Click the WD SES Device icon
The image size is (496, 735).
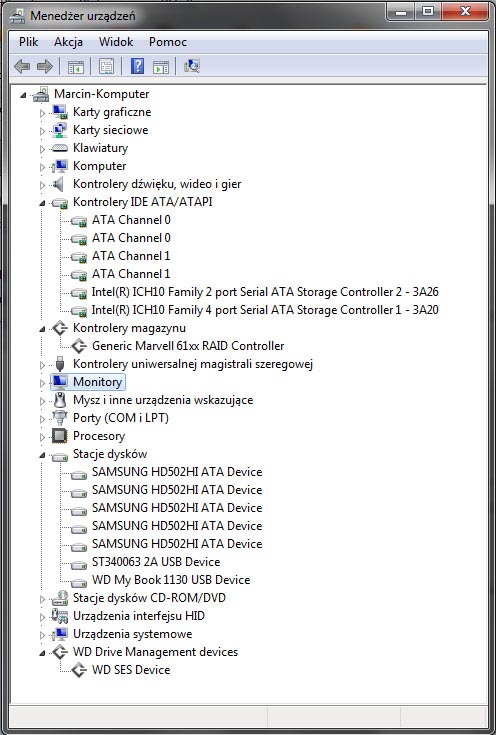[x=79, y=670]
